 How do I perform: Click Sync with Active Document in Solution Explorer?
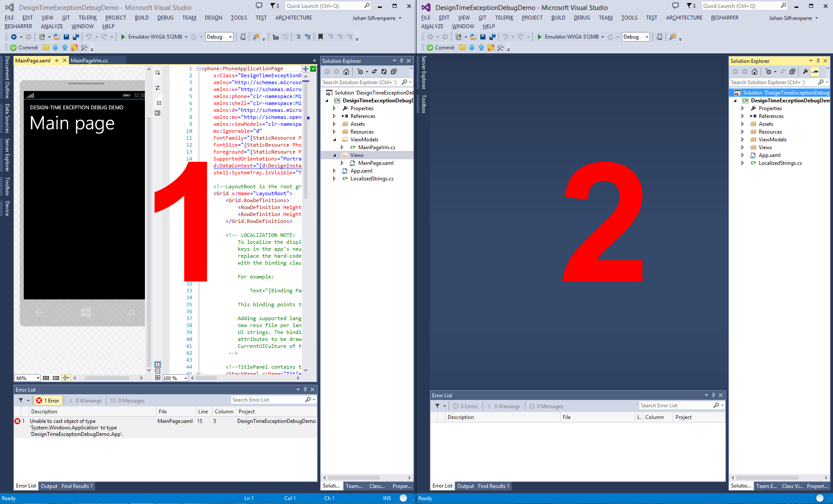[374, 72]
